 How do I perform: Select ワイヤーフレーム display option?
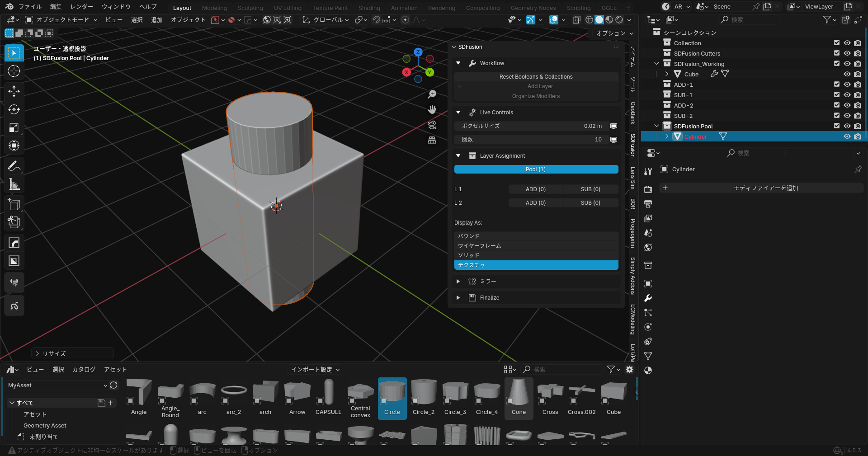[x=536, y=246]
